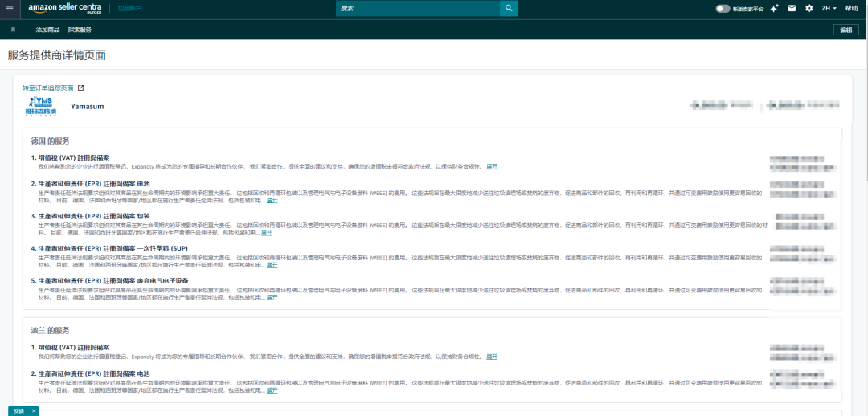Toggle the 新版卖家平台 switch
The height and width of the screenshot is (416, 868).
point(723,8)
